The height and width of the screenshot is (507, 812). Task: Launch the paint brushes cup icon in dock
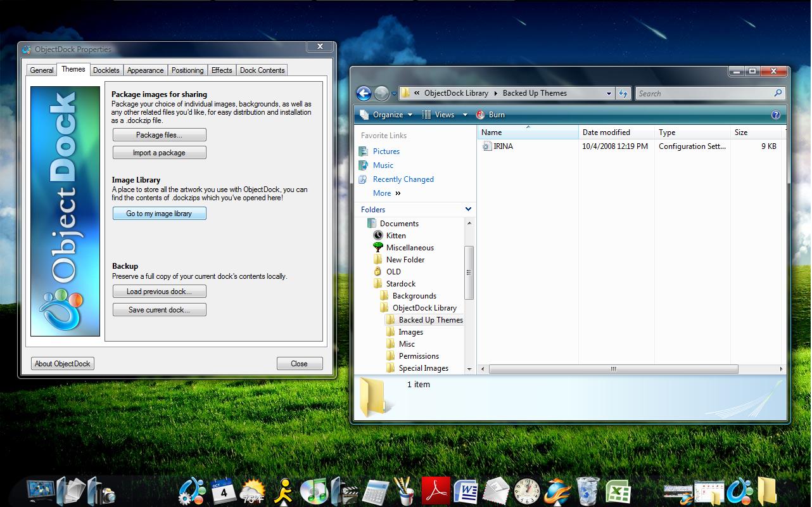coord(403,491)
